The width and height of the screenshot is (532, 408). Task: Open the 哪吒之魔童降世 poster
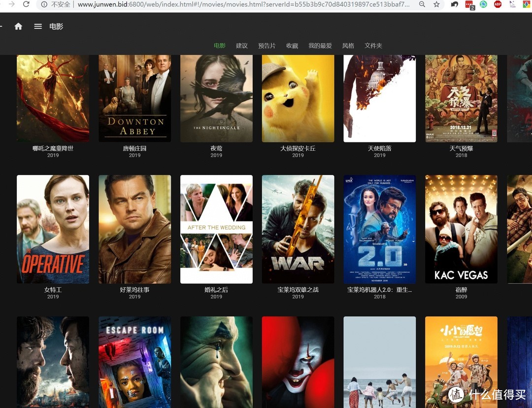(53, 99)
